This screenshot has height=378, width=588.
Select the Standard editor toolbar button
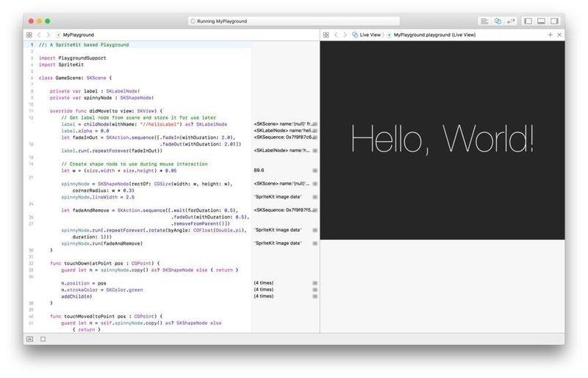(484, 21)
